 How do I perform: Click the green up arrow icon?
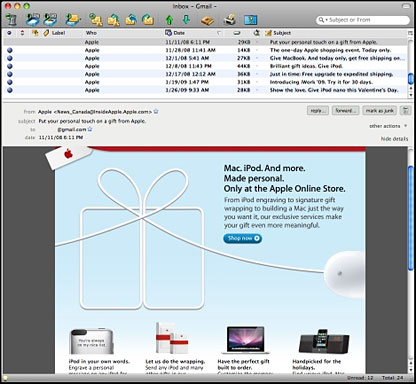169,20
